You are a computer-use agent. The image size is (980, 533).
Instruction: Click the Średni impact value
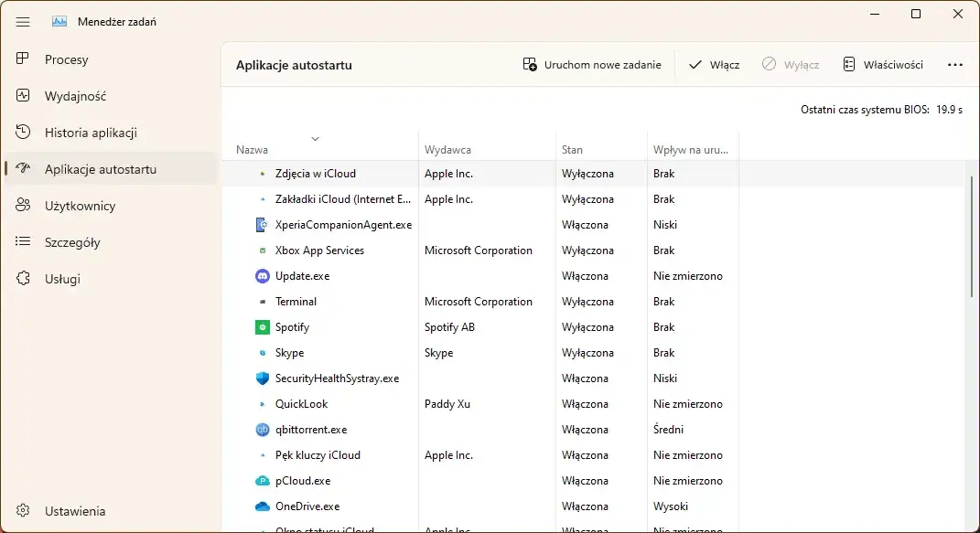[x=668, y=430]
